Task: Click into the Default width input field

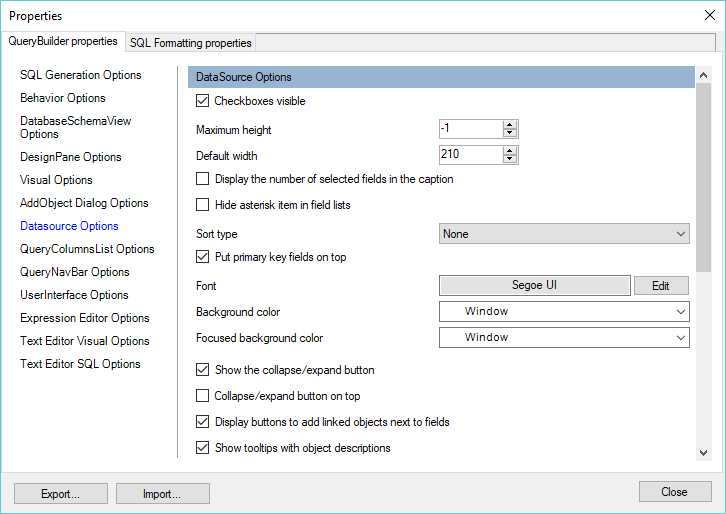Action: click(x=471, y=155)
